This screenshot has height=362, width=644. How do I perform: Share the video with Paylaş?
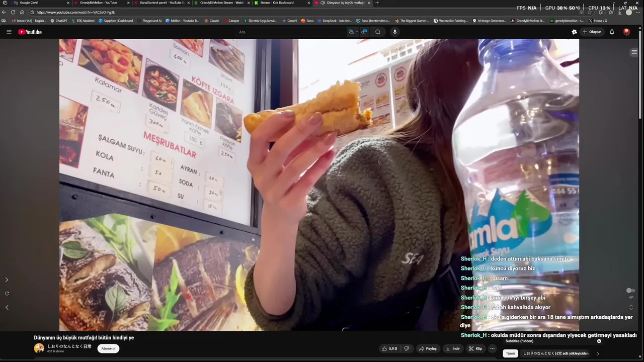(428, 348)
